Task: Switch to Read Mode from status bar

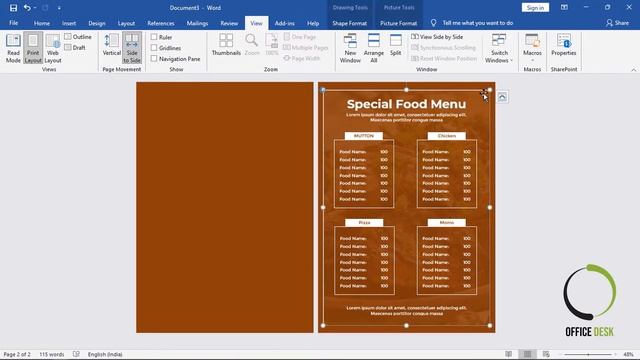Action: point(509,354)
